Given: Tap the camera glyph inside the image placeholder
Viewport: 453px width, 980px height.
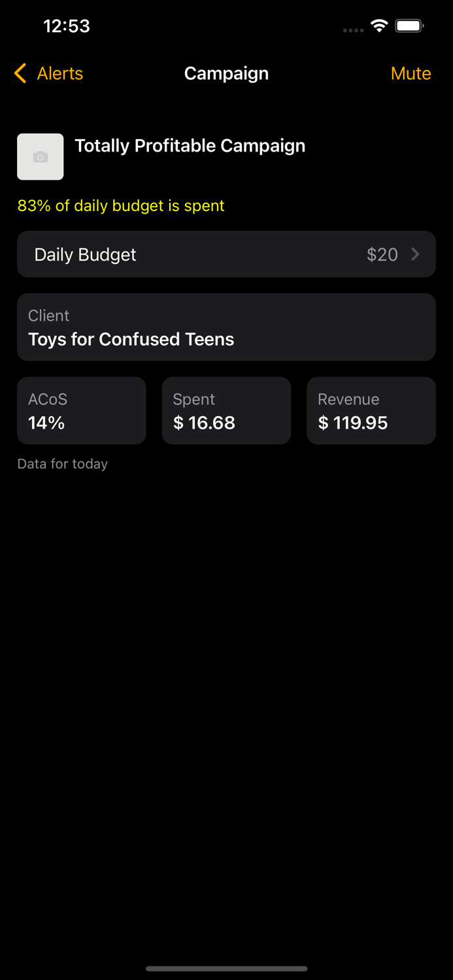Looking at the screenshot, I should point(41,157).
